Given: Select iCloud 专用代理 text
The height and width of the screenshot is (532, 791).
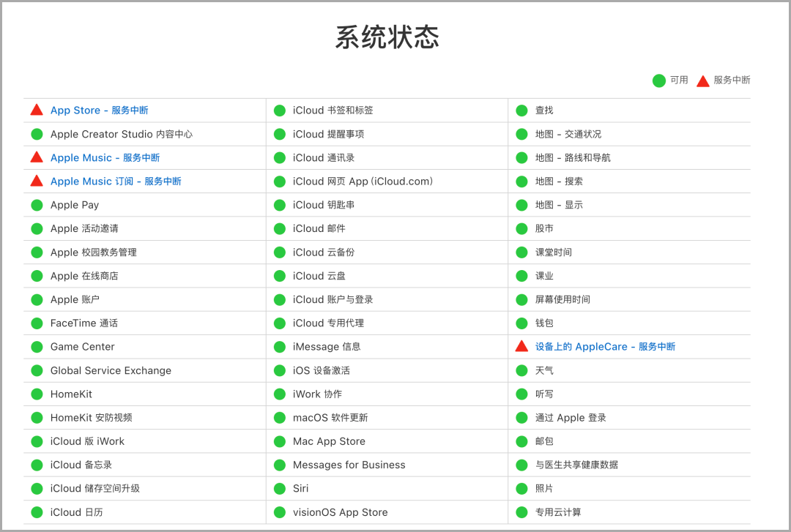Looking at the screenshot, I should (x=328, y=323).
